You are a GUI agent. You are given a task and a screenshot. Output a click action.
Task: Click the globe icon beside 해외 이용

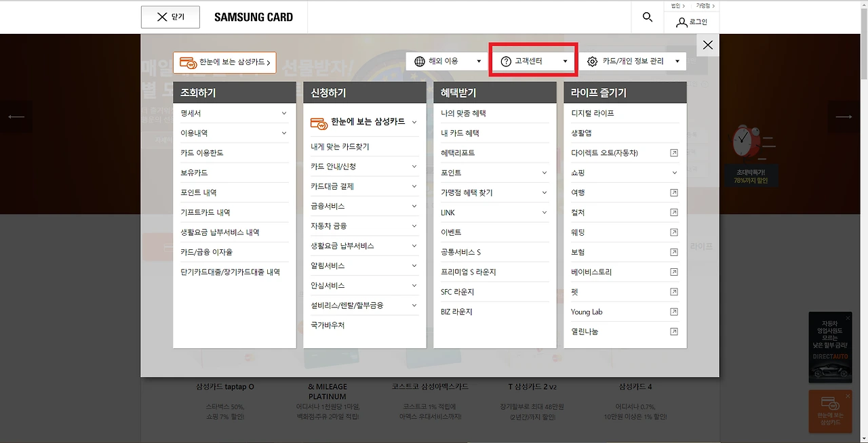click(421, 60)
